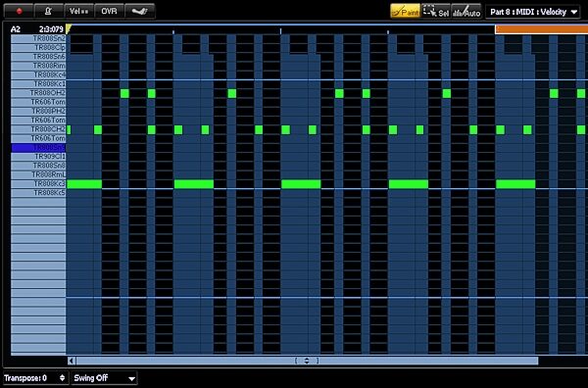The image size is (588, 388).
Task: Toggle the Vel velocity button
Action: click(x=78, y=11)
